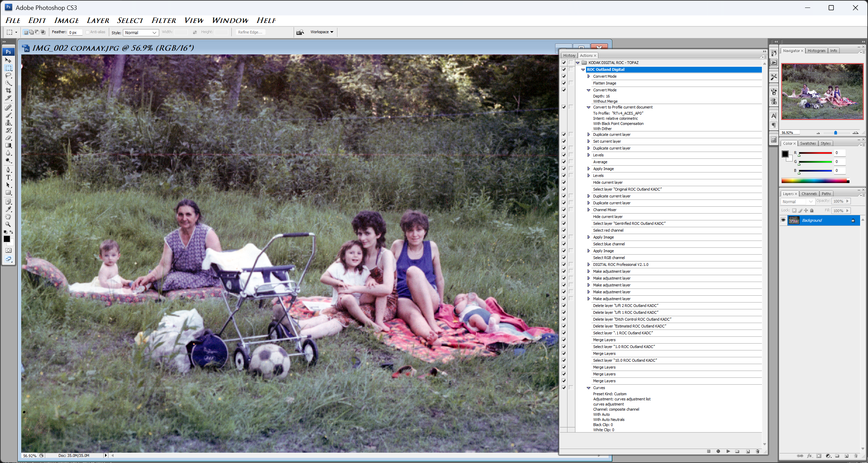Select the Hand tool
The image size is (868, 463).
point(8,217)
